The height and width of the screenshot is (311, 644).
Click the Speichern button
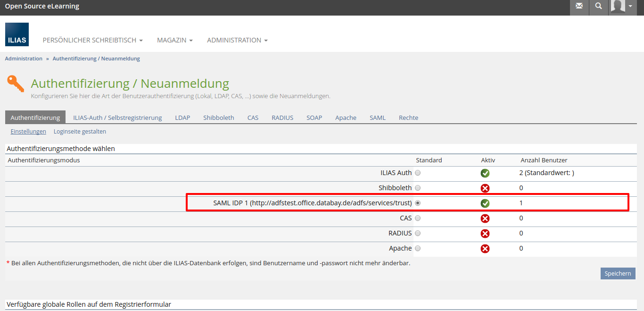pyautogui.click(x=618, y=274)
